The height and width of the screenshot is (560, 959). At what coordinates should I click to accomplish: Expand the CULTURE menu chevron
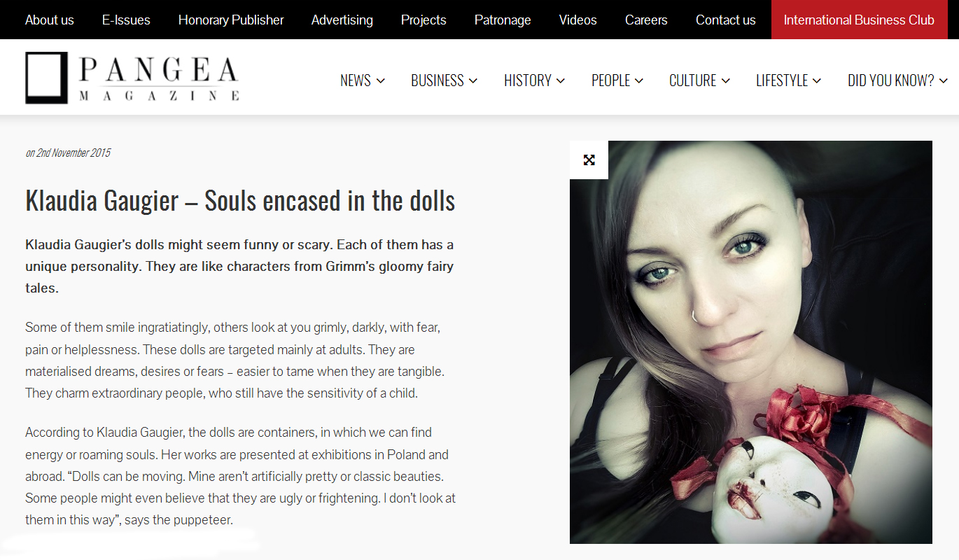[726, 81]
